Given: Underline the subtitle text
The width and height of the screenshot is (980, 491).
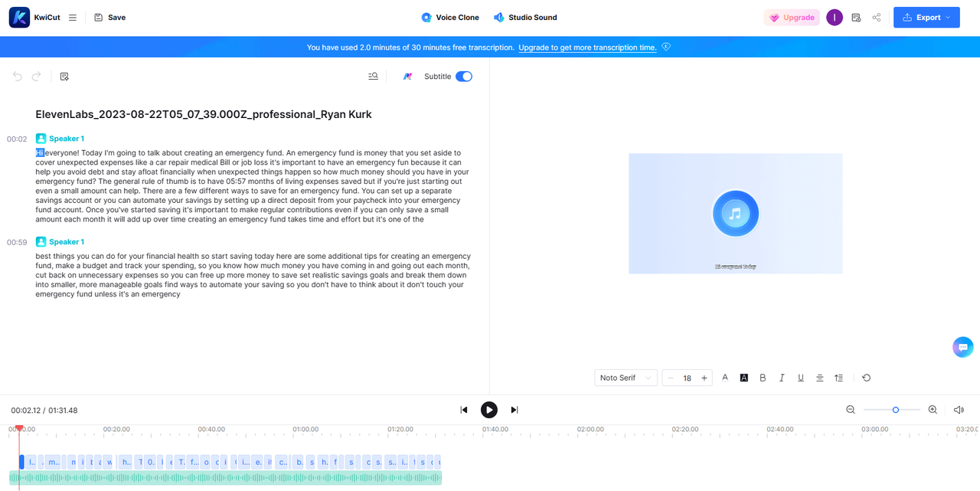Looking at the screenshot, I should click(801, 378).
